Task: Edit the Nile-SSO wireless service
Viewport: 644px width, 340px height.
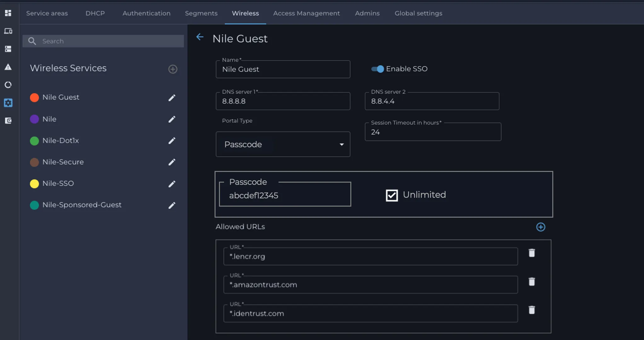Action: click(x=172, y=184)
